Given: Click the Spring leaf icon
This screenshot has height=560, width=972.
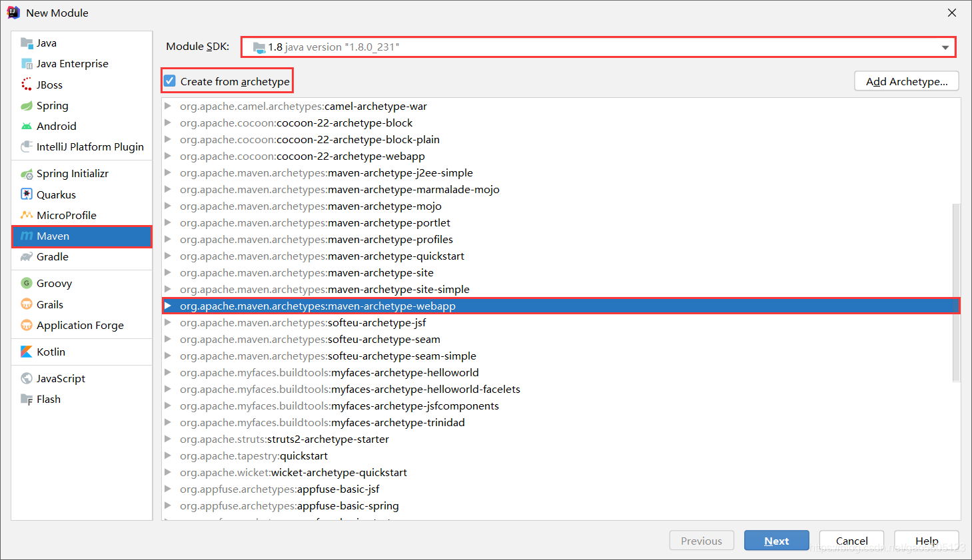Looking at the screenshot, I should point(27,105).
